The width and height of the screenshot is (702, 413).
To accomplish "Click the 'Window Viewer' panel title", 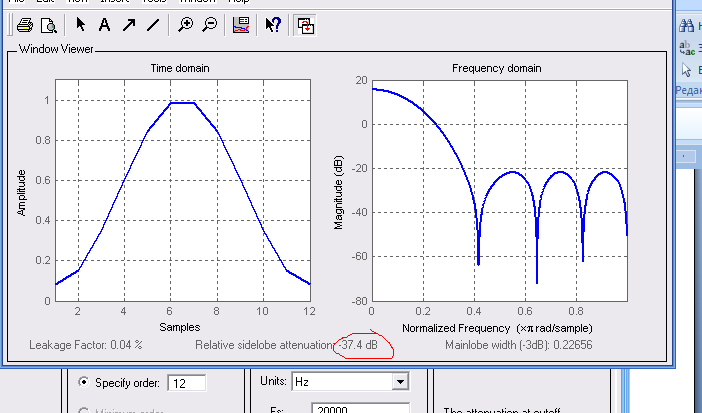I will 56,49.
